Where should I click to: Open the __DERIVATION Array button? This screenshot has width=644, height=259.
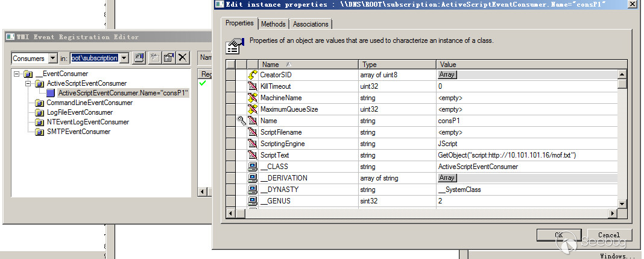447,178
